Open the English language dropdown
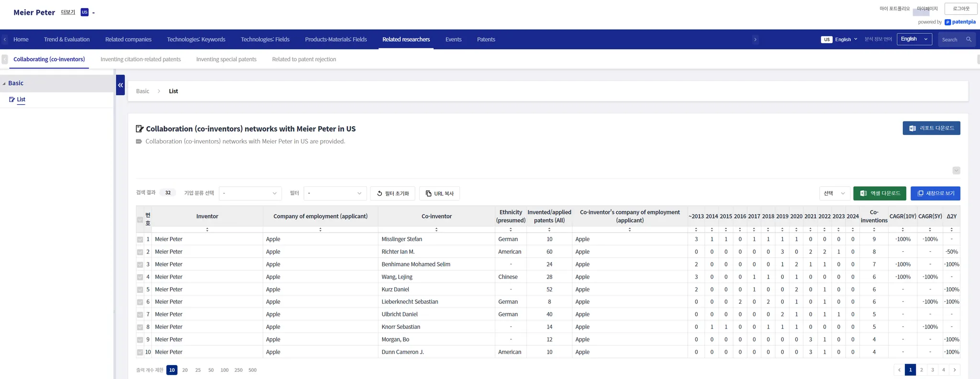 click(914, 39)
